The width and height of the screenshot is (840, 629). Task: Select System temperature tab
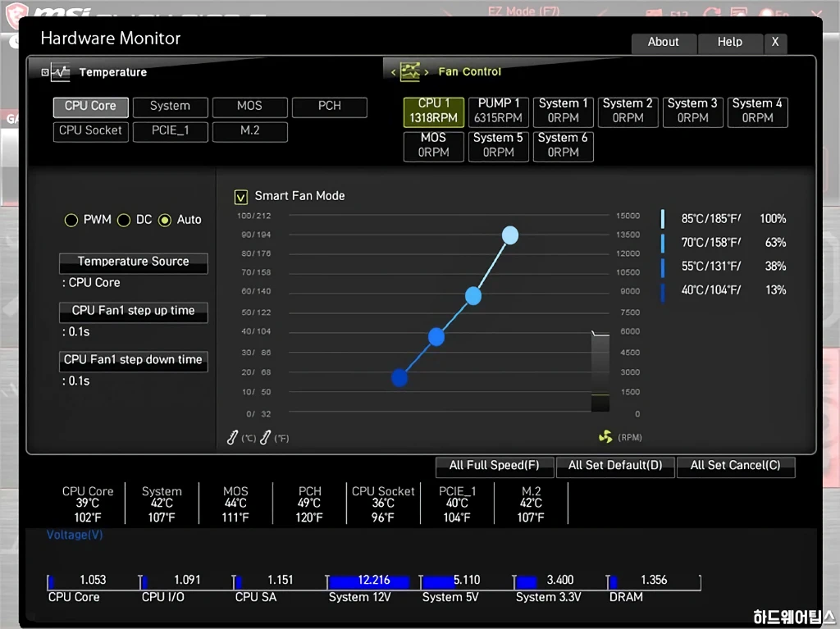170,106
